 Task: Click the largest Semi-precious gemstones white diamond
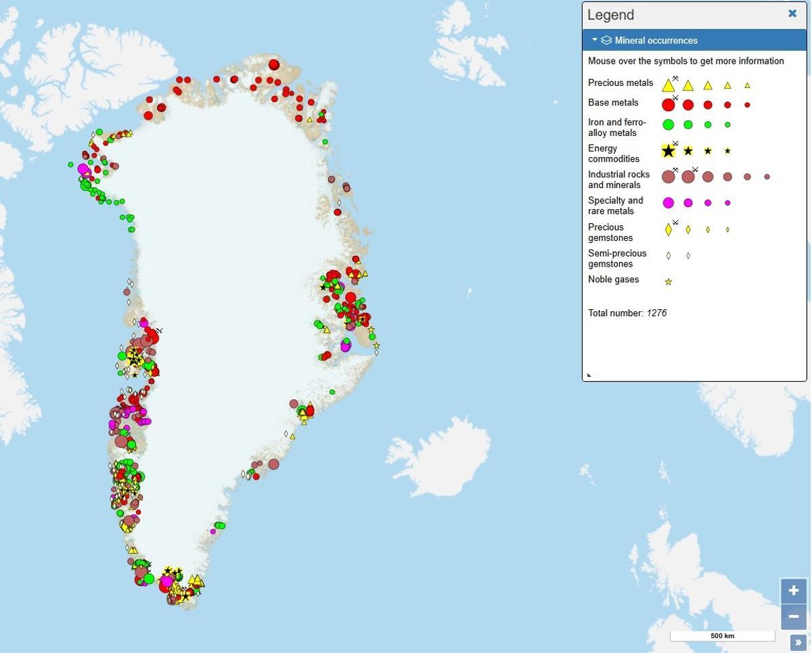(x=669, y=256)
